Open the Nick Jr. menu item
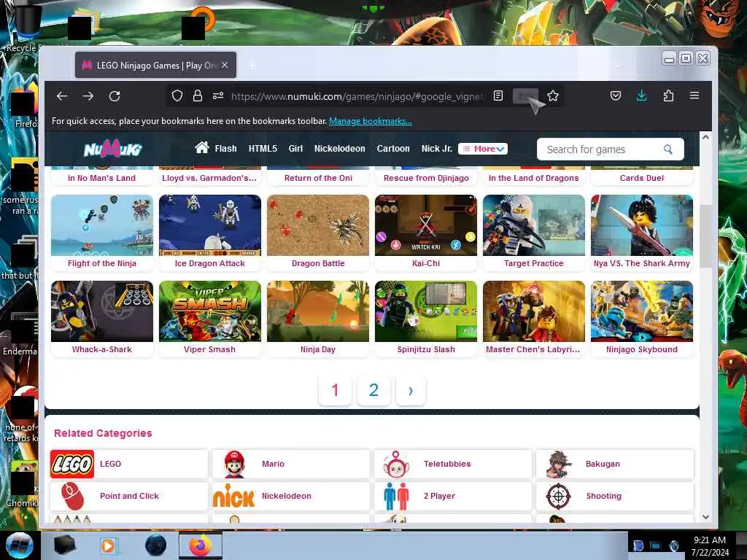Screen dimensions: 747x560 (x=437, y=149)
